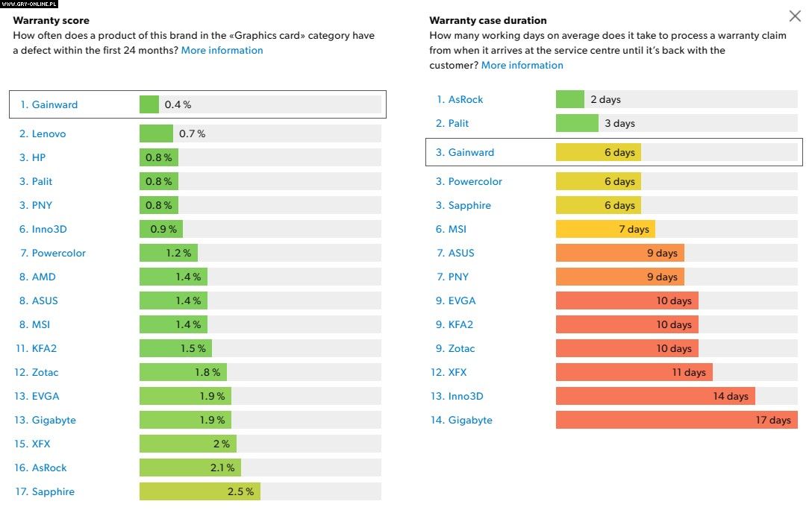
Task: Open the XFX link in warranty score
Action: [x=41, y=444]
